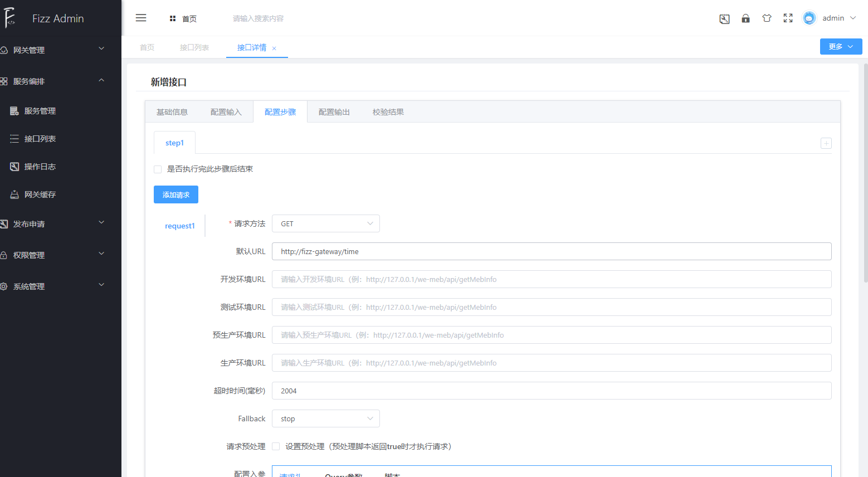Image resolution: width=868 pixels, height=477 pixels.
Task: Click the admin user avatar
Action: point(808,17)
